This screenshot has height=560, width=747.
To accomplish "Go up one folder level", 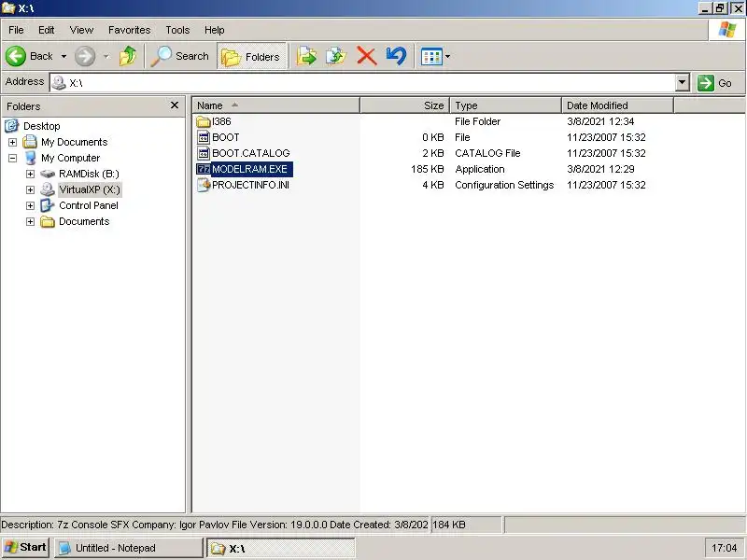I will pos(128,56).
